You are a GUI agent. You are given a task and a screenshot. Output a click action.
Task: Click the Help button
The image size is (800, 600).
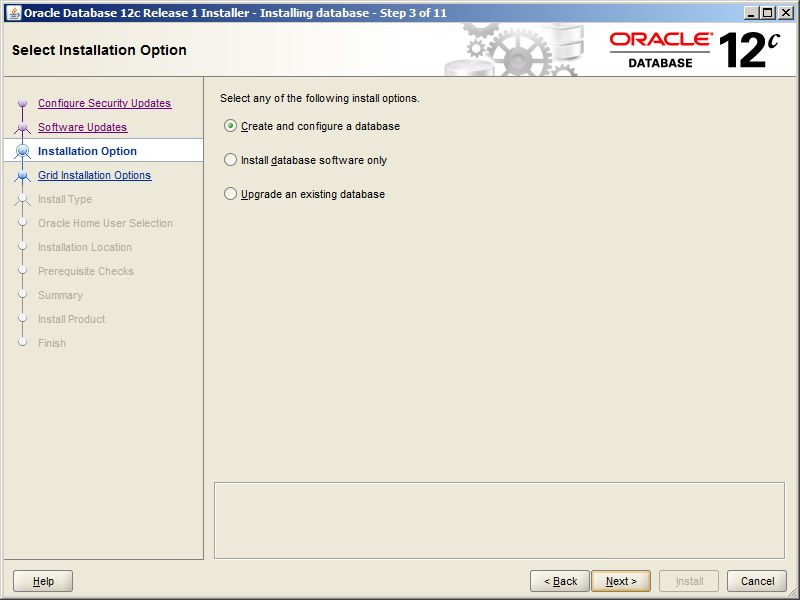43,581
